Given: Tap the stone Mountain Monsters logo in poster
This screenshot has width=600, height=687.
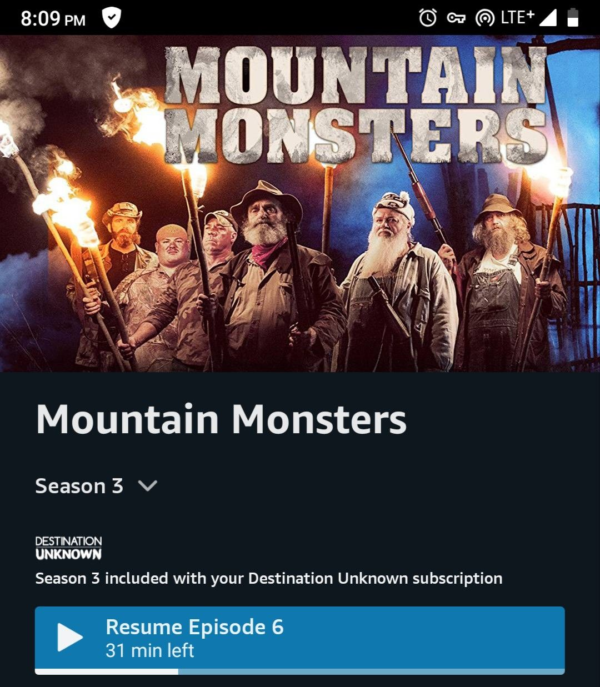Looking at the screenshot, I should coord(356,104).
